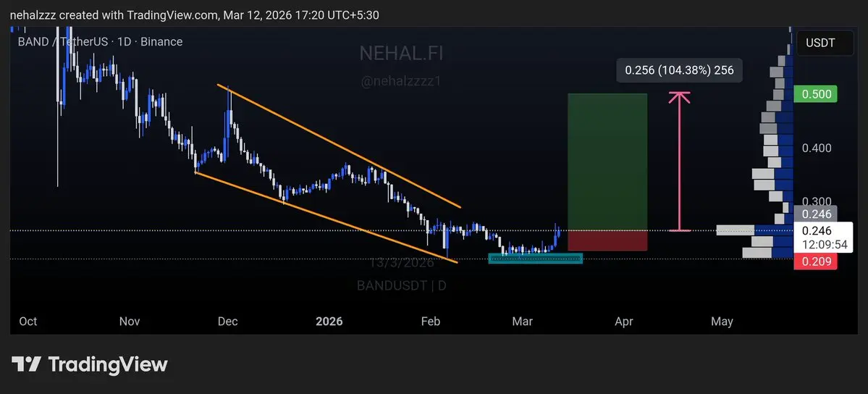The image size is (868, 394).
Task: Select the 0.209 red stop price label
Action: [815, 261]
